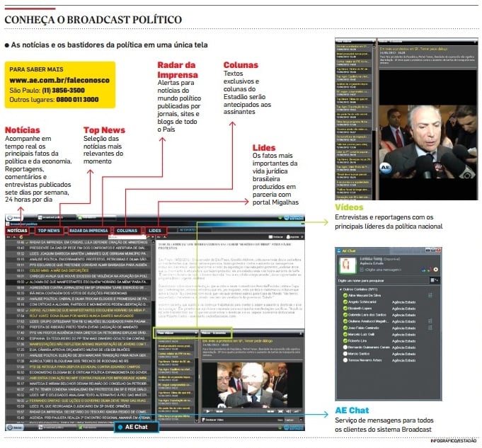Click the user avatar in AE Chat window
The width and height of the screenshot is (482, 448).
[x=348, y=265]
